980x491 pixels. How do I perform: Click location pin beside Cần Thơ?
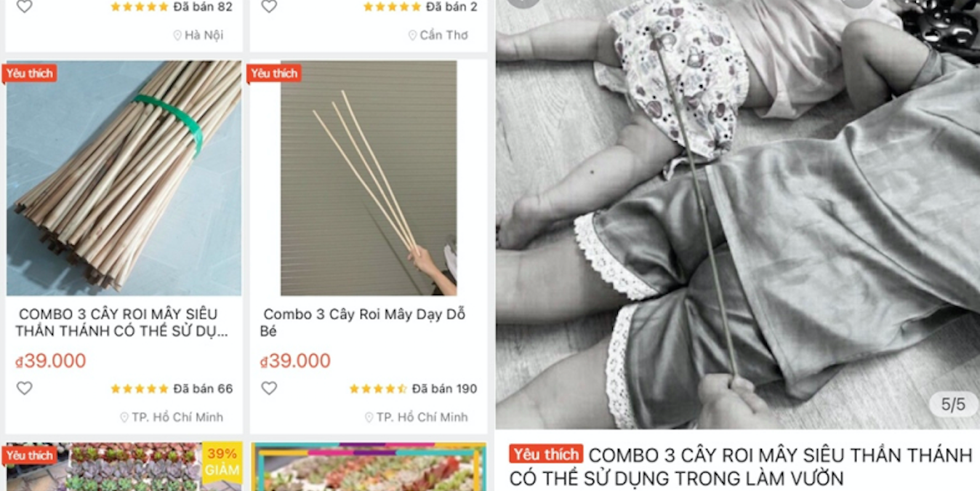[412, 35]
